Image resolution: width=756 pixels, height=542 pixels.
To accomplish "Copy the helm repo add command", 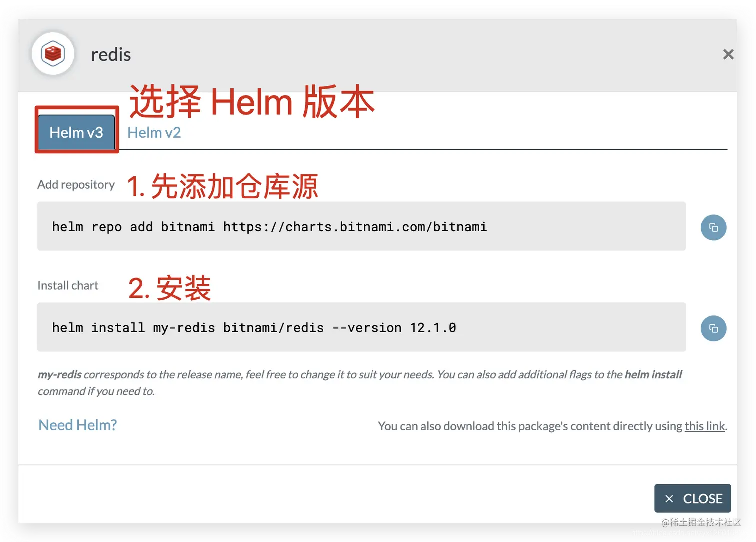I will click(x=713, y=227).
